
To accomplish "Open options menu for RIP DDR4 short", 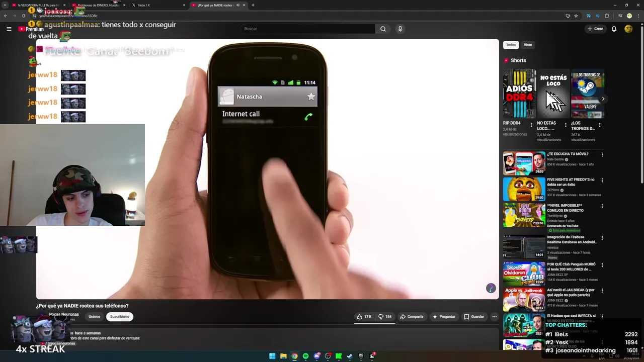I will [x=531, y=125].
